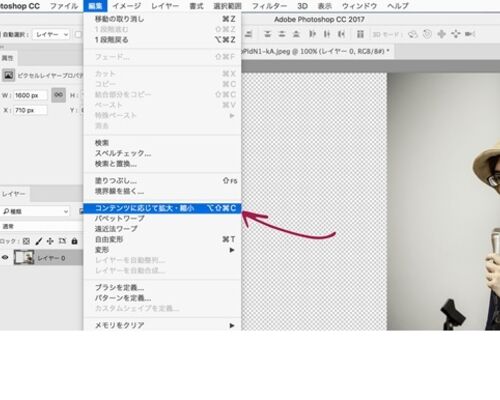Click the lock image pixels brush icon
Screen dimensions: 500x400
(x=39, y=241)
